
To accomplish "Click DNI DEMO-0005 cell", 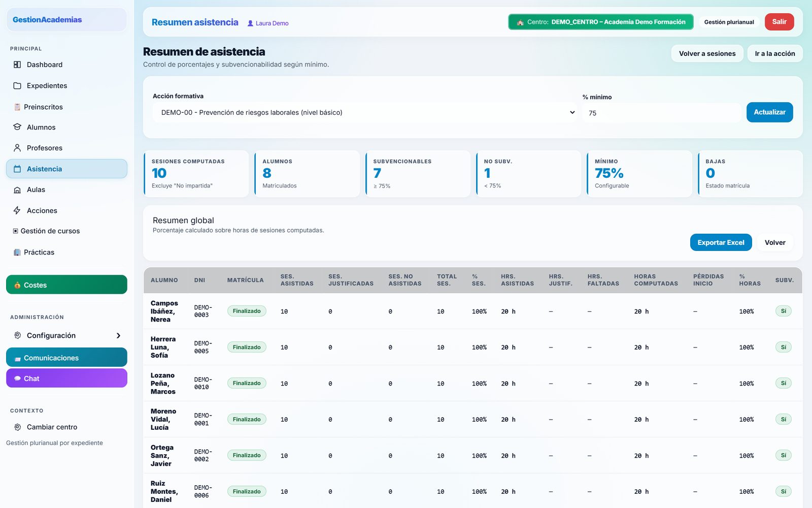I will (203, 347).
